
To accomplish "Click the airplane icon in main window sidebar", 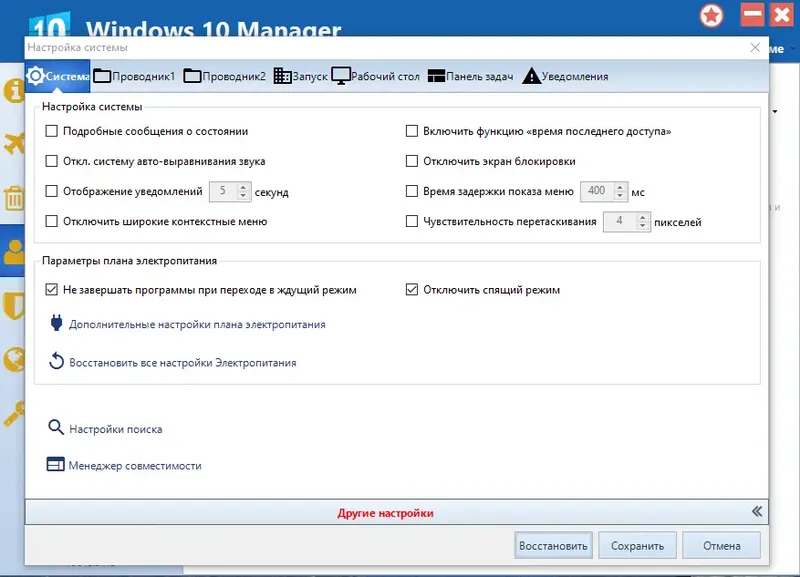I will point(14,143).
